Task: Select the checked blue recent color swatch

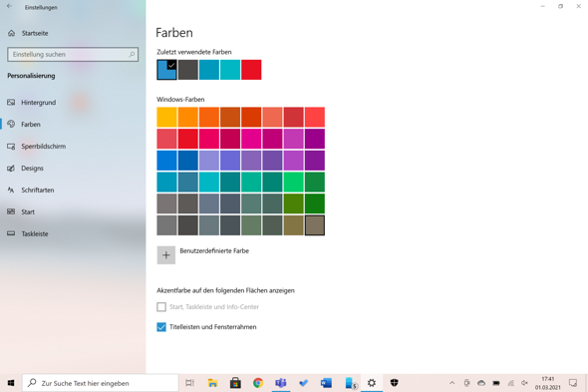Action: click(x=166, y=70)
